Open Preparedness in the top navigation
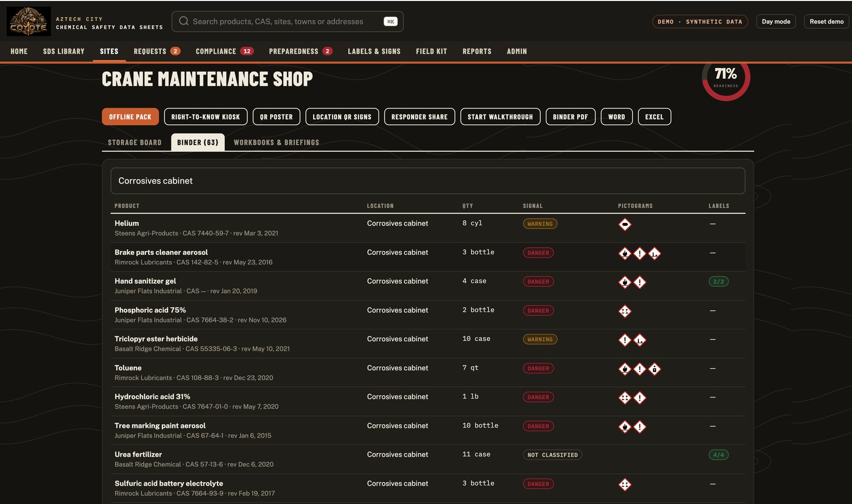This screenshot has width=852, height=504. (x=300, y=51)
